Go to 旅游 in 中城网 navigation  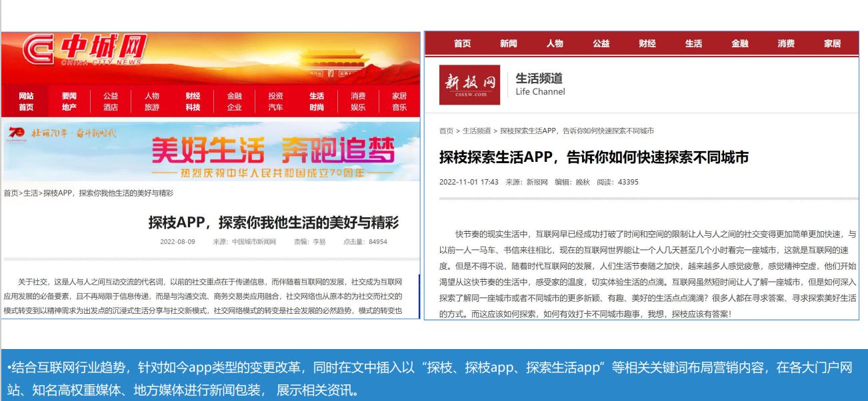point(152,107)
